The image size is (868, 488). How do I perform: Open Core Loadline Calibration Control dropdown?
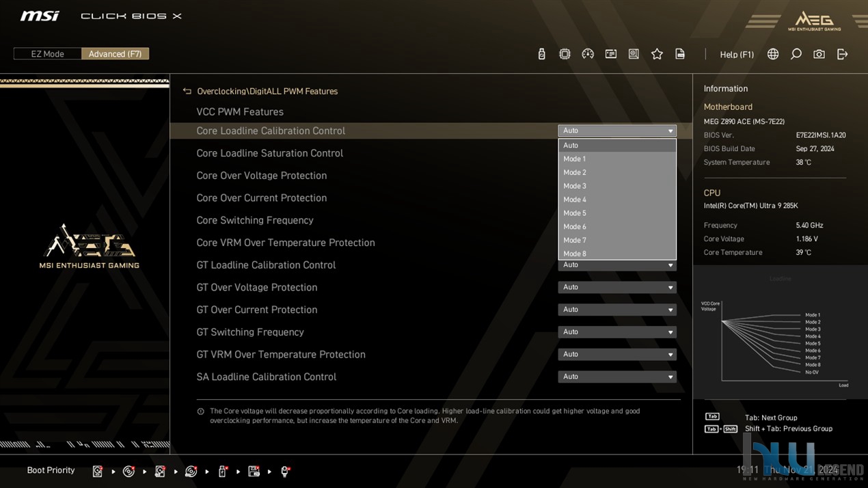click(x=617, y=131)
